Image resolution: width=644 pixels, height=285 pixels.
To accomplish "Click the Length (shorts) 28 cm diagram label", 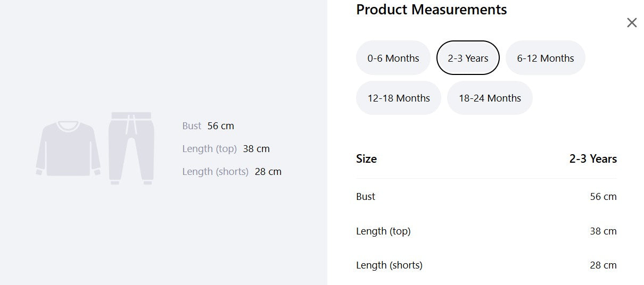I will pyautogui.click(x=232, y=172).
